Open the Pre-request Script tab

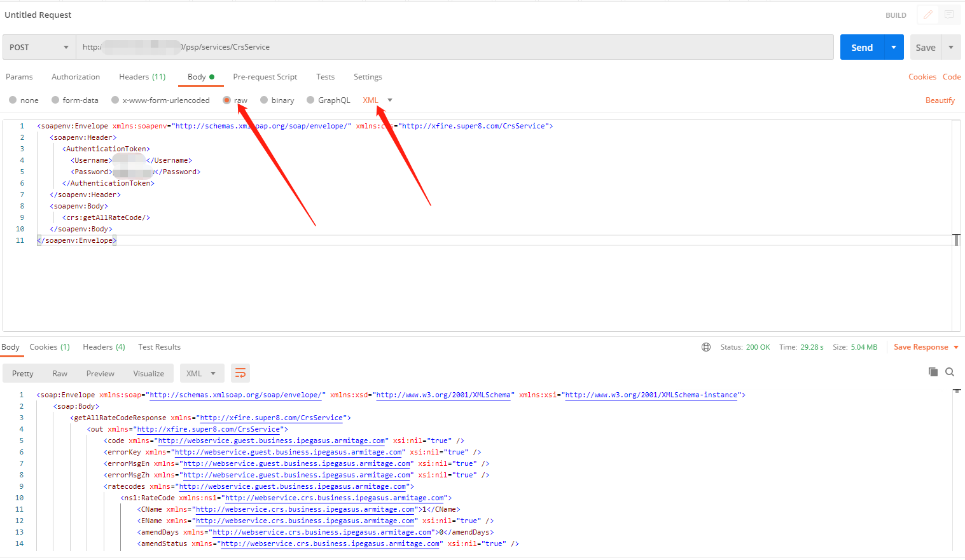click(265, 77)
